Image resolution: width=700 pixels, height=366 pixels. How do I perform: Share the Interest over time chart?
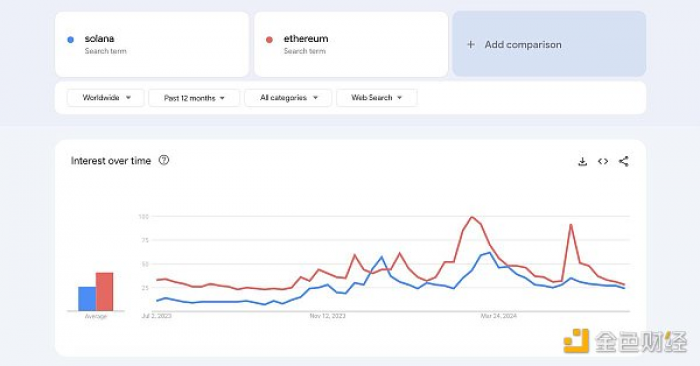pyautogui.click(x=624, y=162)
